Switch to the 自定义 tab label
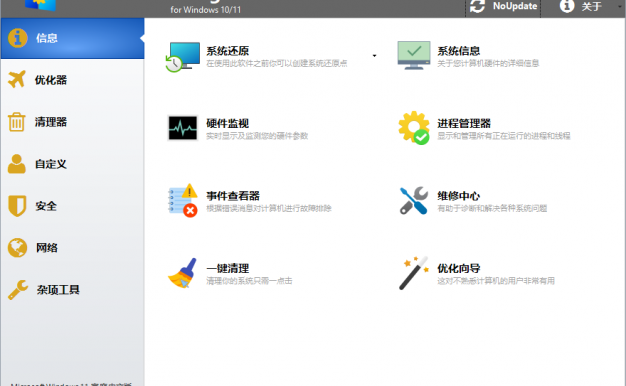The width and height of the screenshot is (626, 386). pyautogui.click(x=51, y=164)
